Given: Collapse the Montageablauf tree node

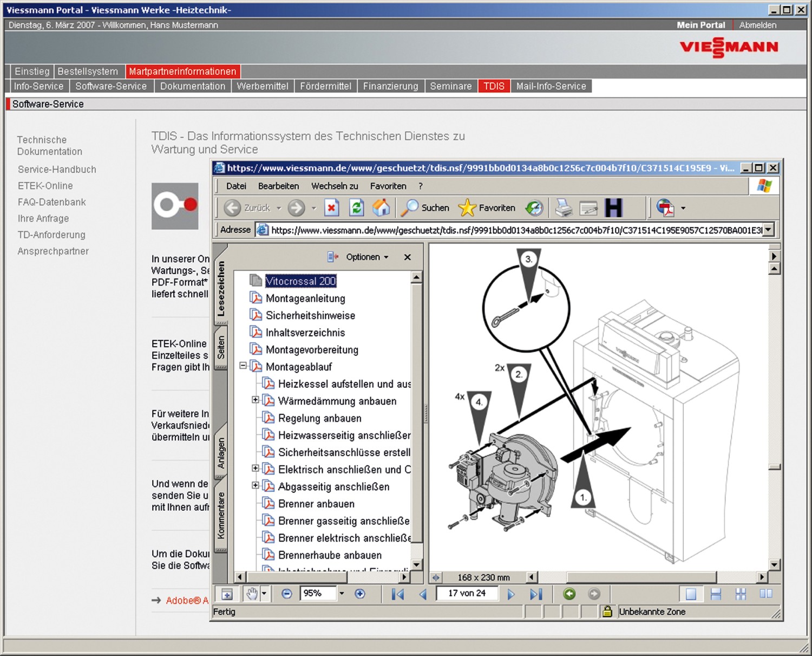Looking at the screenshot, I should [243, 366].
